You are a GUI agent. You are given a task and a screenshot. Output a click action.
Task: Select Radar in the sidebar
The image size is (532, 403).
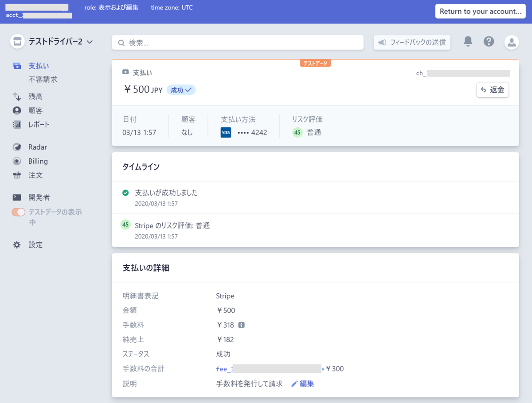click(x=38, y=147)
